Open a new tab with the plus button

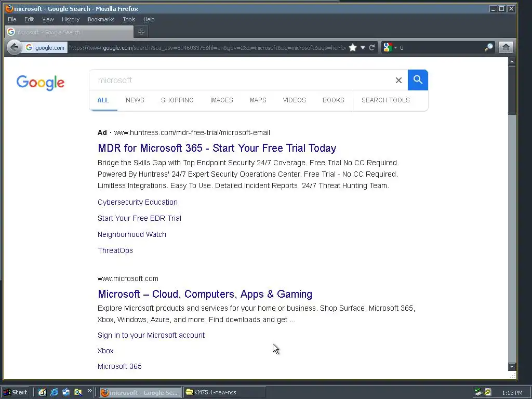[141, 32]
